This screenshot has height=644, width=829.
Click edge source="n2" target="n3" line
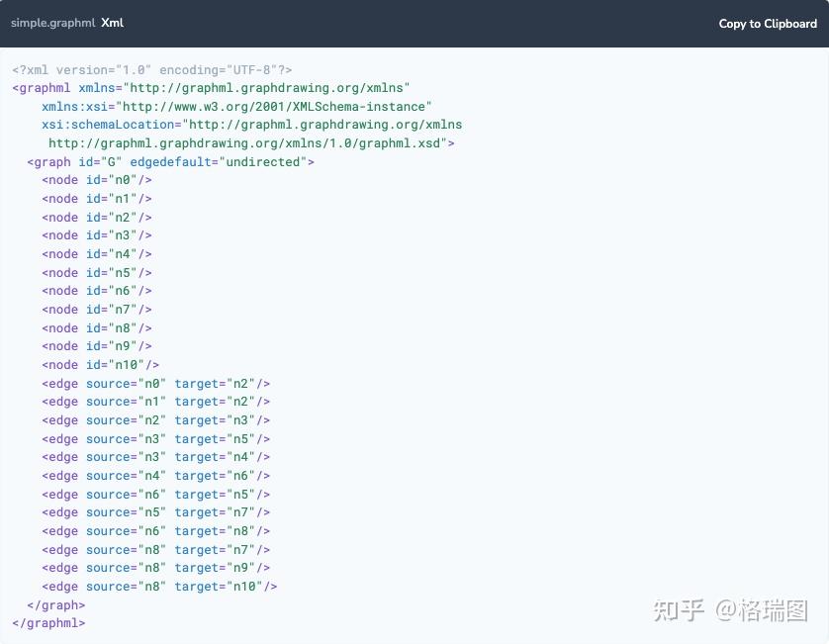click(156, 420)
